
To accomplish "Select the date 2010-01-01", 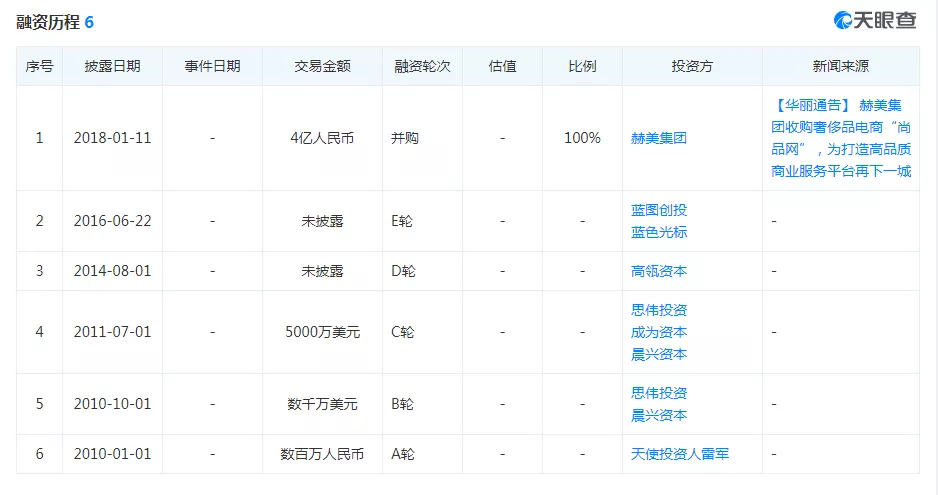I will click(112, 454).
